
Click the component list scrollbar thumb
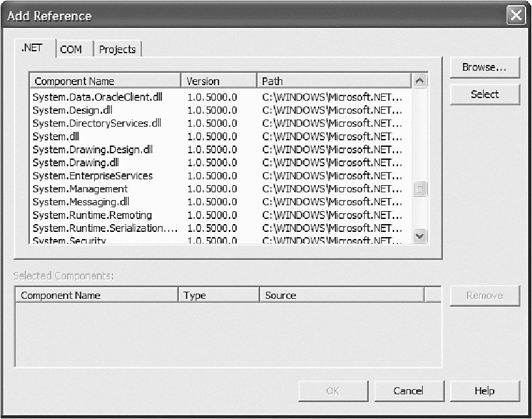click(x=419, y=189)
